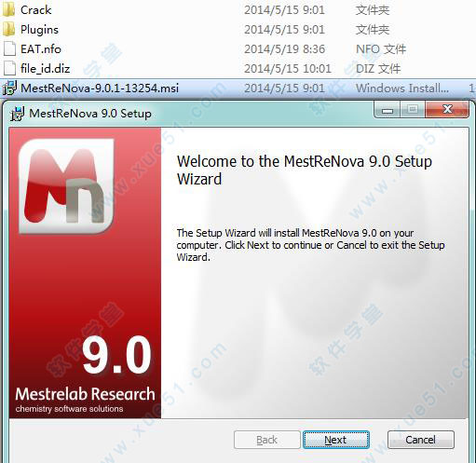Click the file_id.diz file icon
Viewport: 476px width, 463px height.
(x=9, y=69)
